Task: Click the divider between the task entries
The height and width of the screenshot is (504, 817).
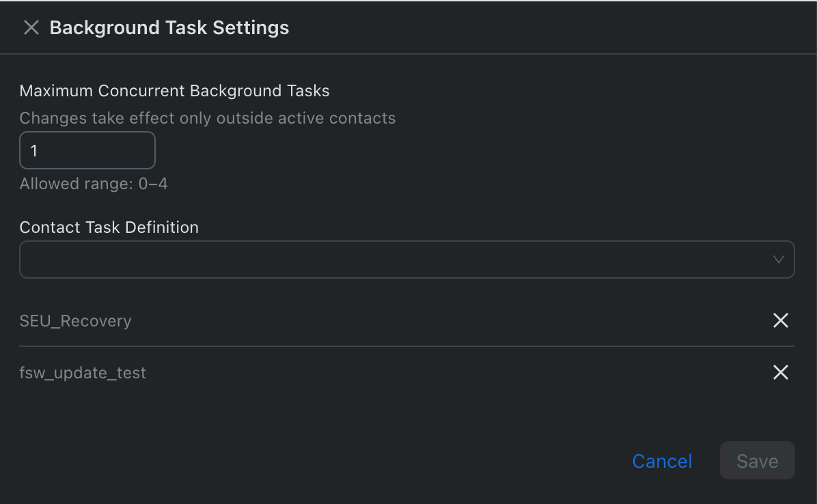Action: pyautogui.click(x=407, y=346)
